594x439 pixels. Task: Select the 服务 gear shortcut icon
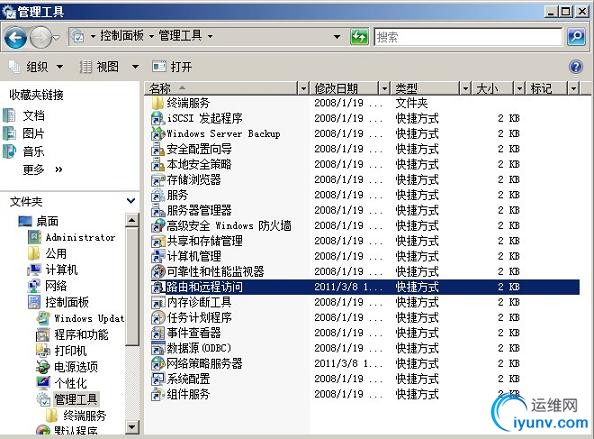(157, 195)
